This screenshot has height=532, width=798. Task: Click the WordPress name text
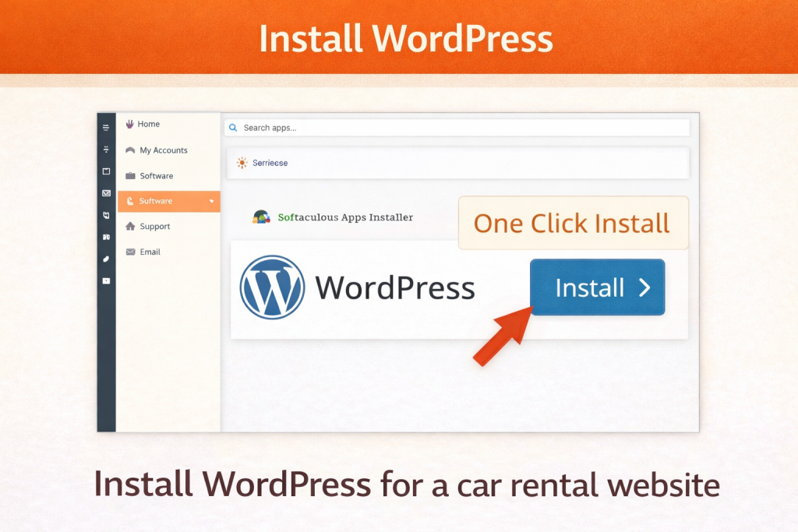coord(395,288)
